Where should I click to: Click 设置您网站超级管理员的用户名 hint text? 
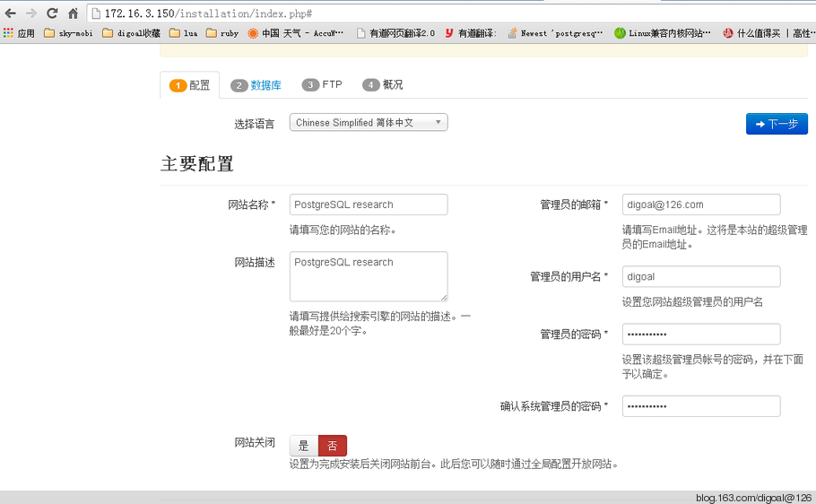(692, 302)
